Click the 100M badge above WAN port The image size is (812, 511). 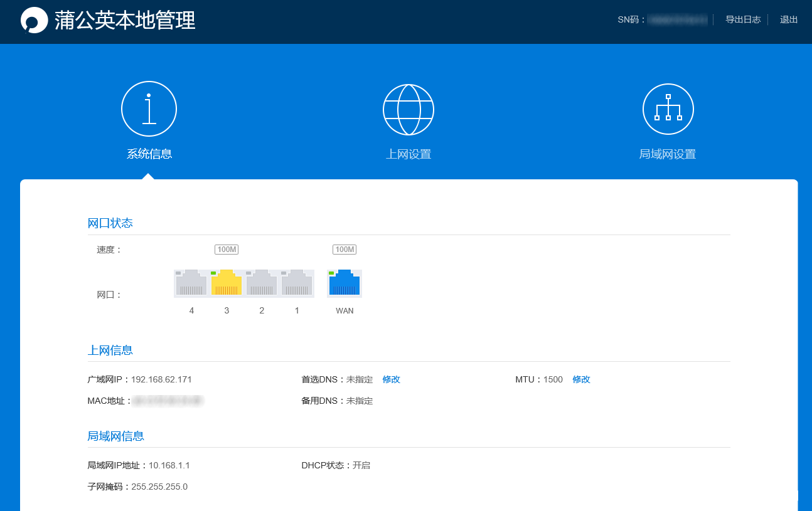(345, 250)
